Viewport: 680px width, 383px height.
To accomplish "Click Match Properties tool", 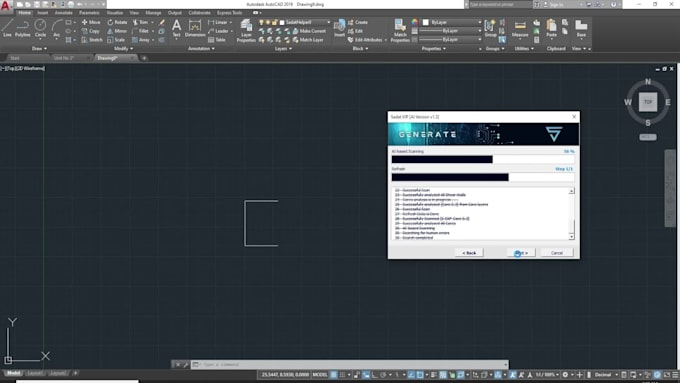I will (400, 30).
